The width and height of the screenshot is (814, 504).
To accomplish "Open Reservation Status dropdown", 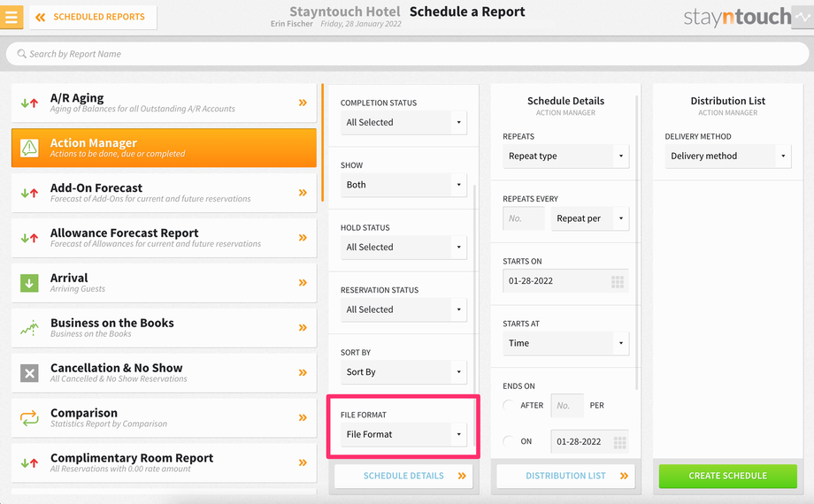I will (x=403, y=309).
